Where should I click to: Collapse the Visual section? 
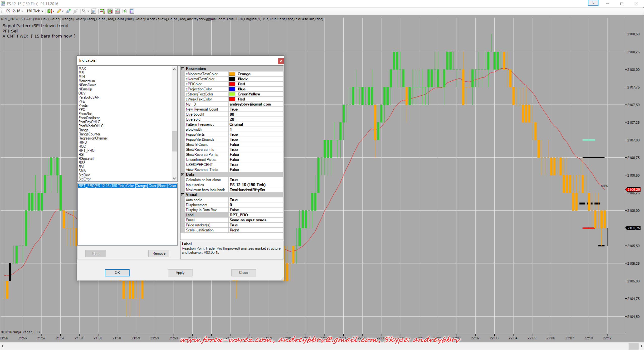[x=183, y=195]
